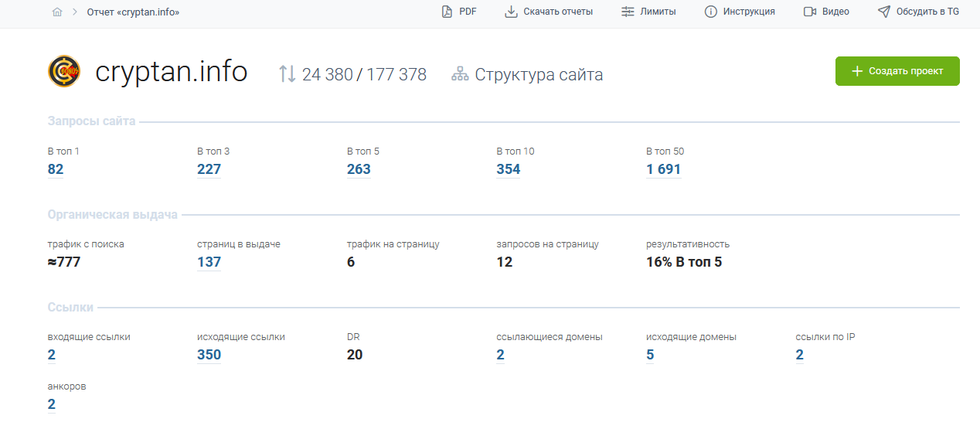The height and width of the screenshot is (429, 980).
Task: Click the страниц в выдаче label
Action: tap(239, 244)
